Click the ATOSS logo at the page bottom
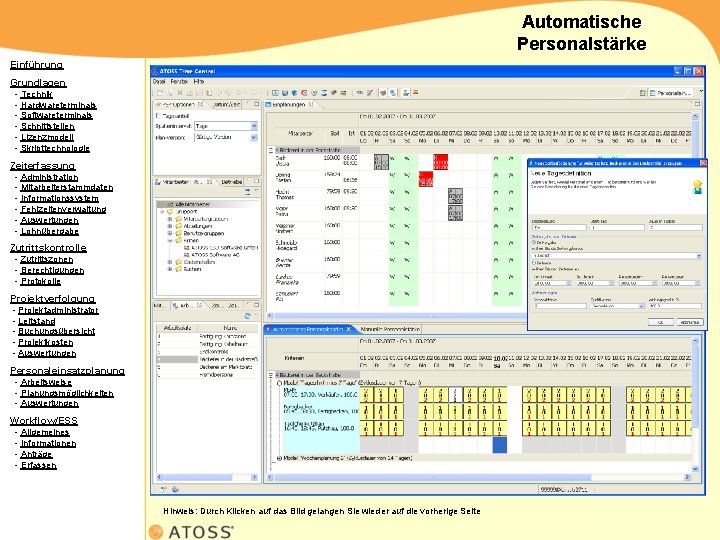Viewport: 720px width, 540px height. pyautogui.click(x=191, y=532)
